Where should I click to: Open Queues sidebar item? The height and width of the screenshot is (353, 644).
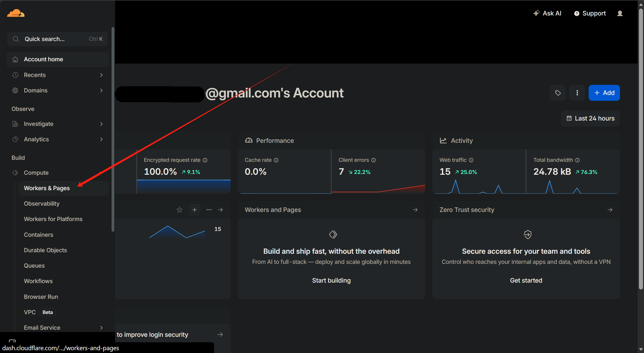(x=64, y=266)
